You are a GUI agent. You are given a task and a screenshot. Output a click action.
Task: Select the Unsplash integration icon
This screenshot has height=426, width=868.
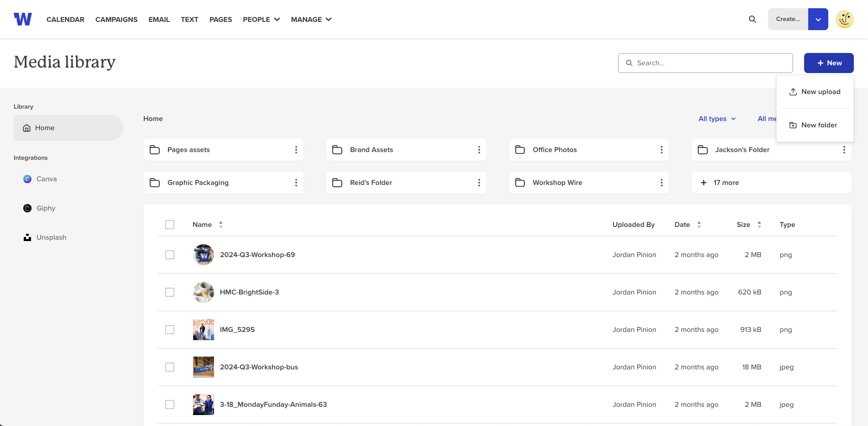27,237
